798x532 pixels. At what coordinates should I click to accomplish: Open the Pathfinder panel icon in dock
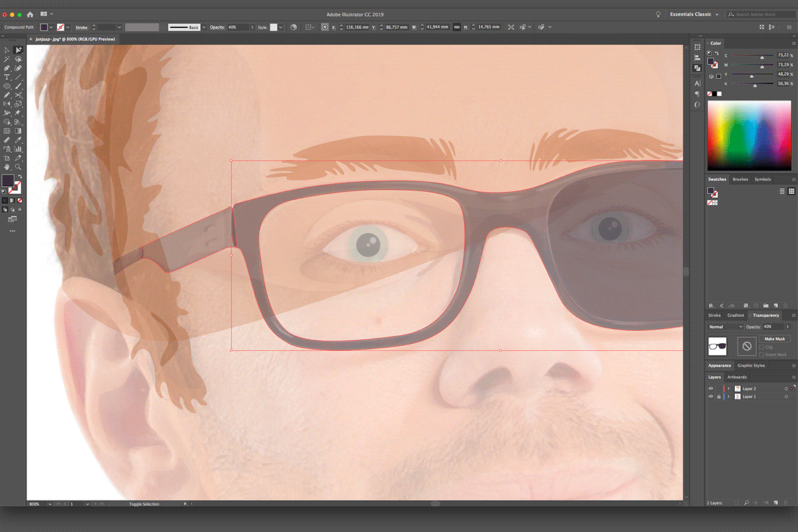pos(698,67)
